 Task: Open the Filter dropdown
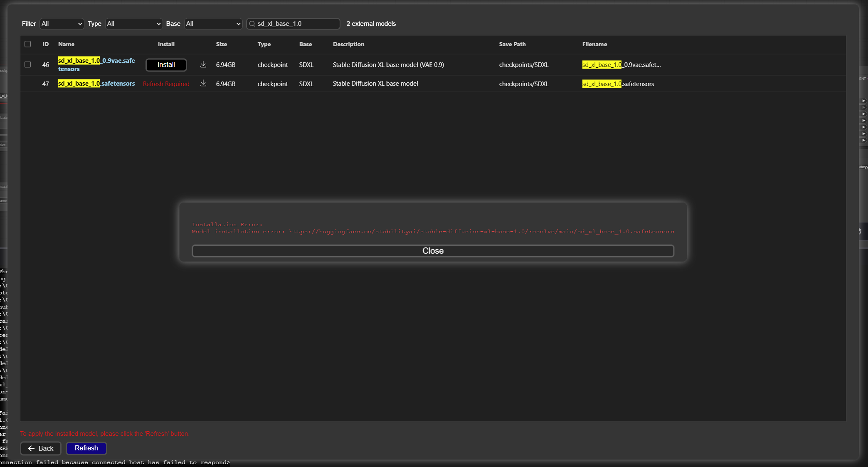pos(62,24)
